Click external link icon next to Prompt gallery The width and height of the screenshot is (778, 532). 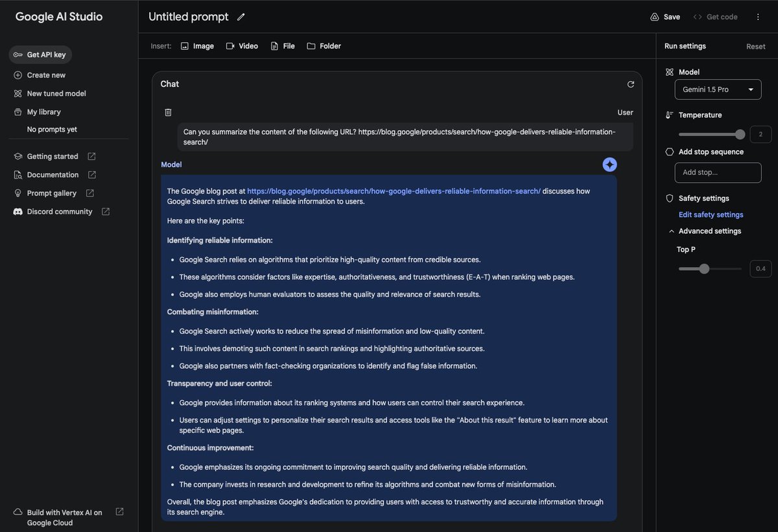coord(90,193)
